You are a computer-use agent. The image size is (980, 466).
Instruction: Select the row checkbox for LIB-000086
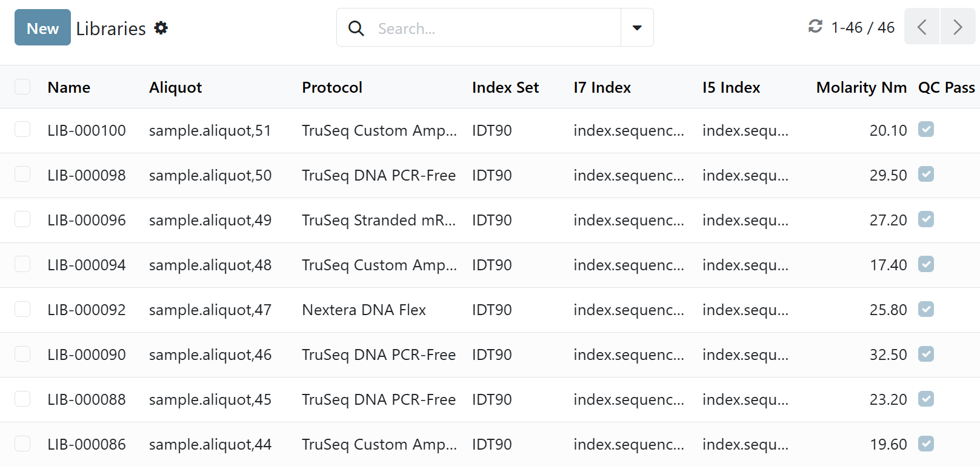tap(22, 444)
